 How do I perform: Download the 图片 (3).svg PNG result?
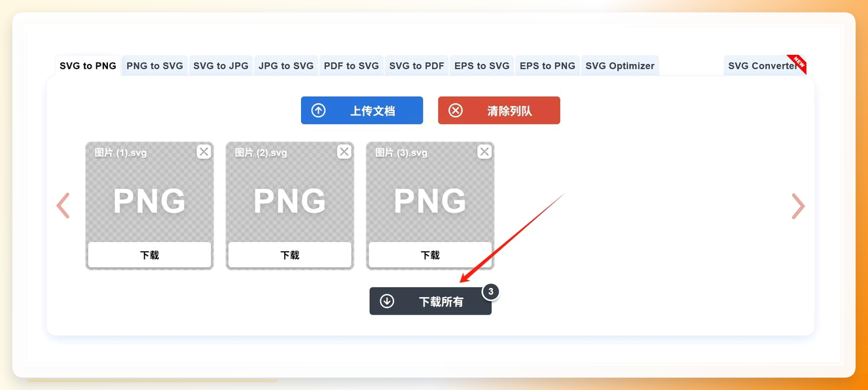(x=429, y=255)
